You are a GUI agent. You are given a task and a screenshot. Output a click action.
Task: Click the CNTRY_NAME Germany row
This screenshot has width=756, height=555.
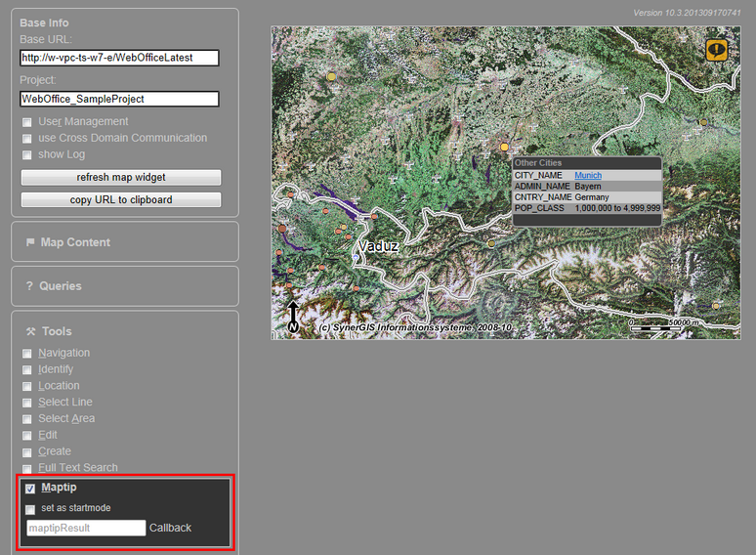pos(587,197)
